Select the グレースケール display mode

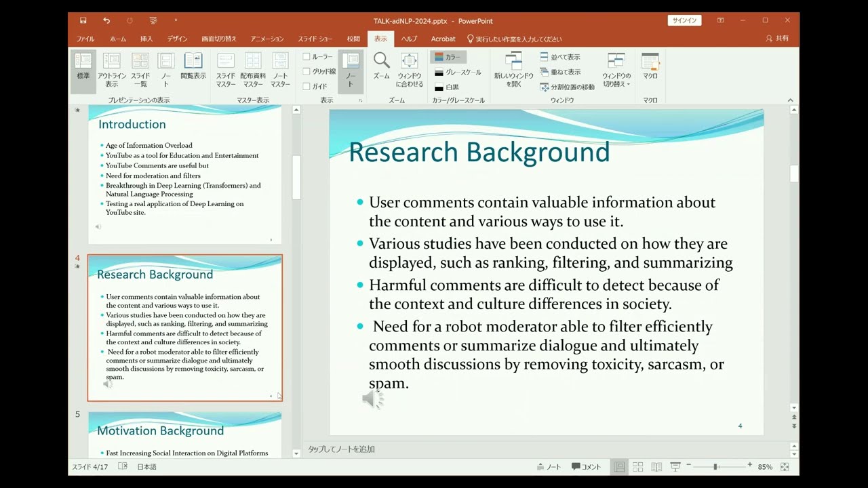[x=458, y=72]
